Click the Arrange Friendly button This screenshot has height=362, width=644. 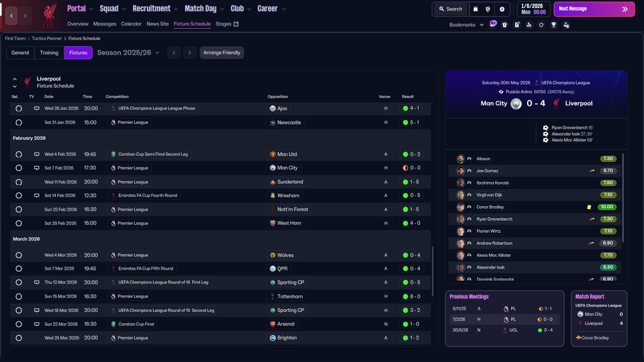pos(222,53)
